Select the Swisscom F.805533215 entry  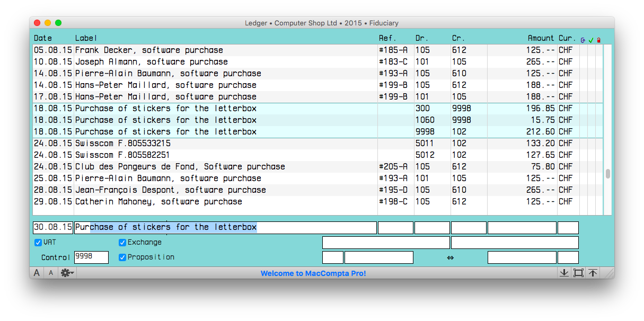pyautogui.click(x=318, y=144)
